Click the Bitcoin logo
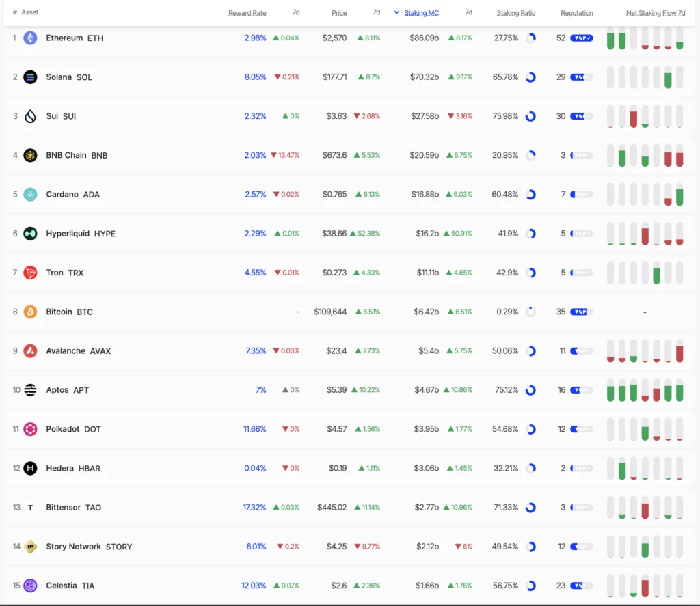 [30, 312]
